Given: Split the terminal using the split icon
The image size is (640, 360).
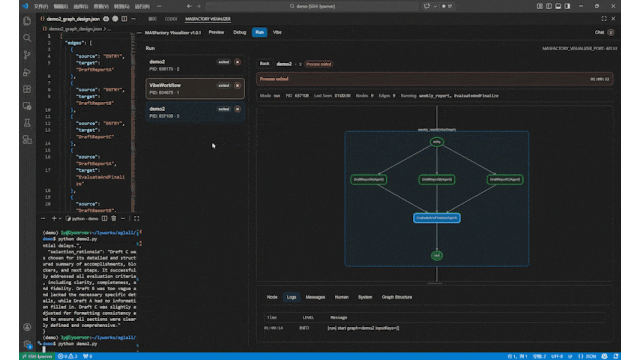Looking at the screenshot, I should click(x=104, y=218).
